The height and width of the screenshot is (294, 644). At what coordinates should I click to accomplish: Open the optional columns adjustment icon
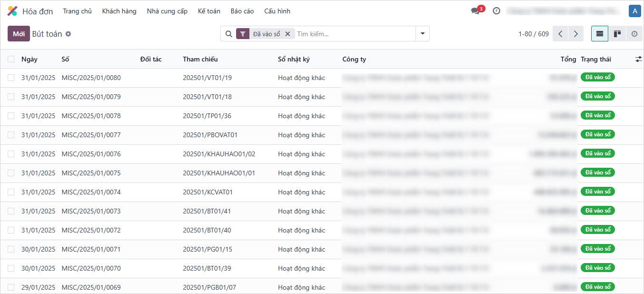click(x=638, y=59)
